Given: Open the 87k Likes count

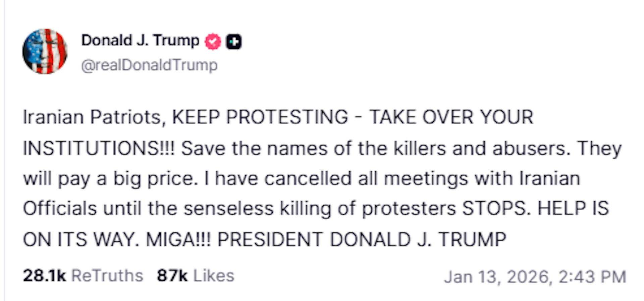Looking at the screenshot, I should [172, 276].
